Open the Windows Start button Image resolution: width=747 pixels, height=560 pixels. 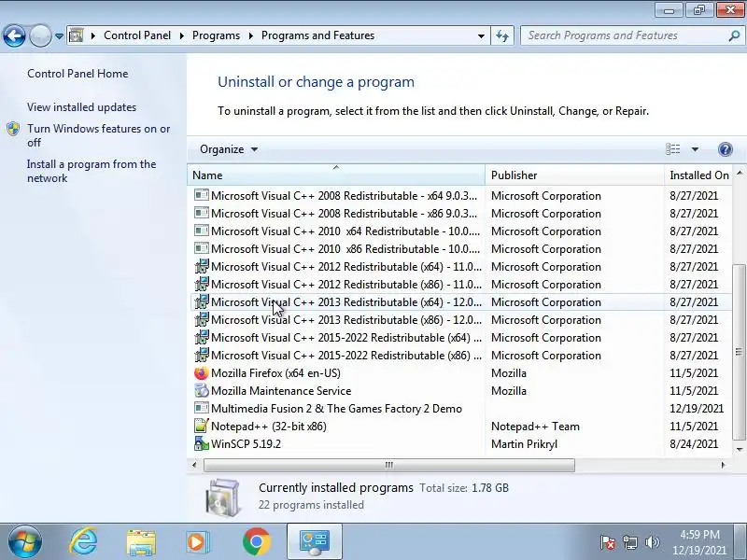click(x=25, y=542)
